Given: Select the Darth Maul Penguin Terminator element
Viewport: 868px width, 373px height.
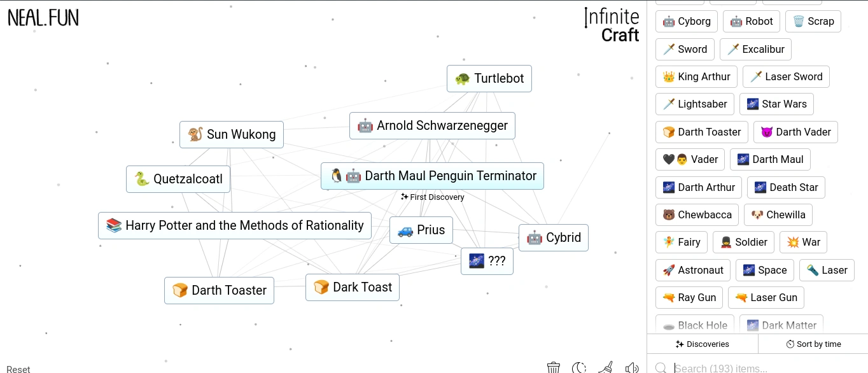Looking at the screenshot, I should (432, 176).
